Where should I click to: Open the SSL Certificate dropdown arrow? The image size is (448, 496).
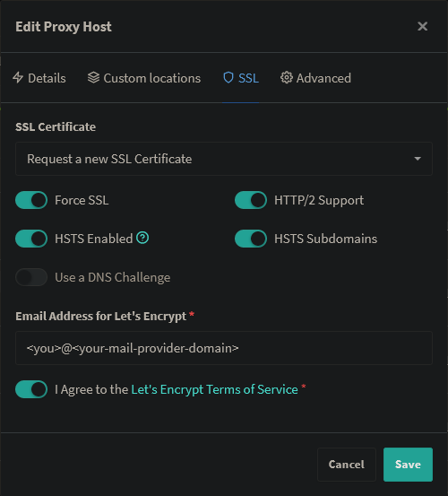(x=418, y=159)
